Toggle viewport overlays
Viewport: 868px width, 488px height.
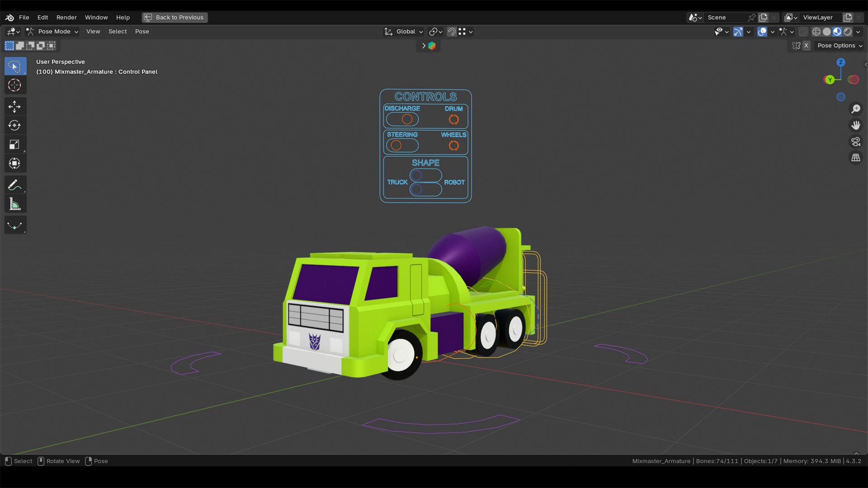pyautogui.click(x=762, y=32)
